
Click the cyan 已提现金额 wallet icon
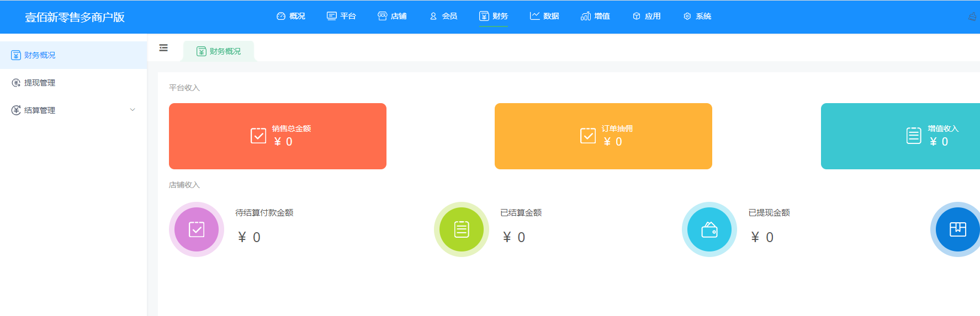(709, 229)
